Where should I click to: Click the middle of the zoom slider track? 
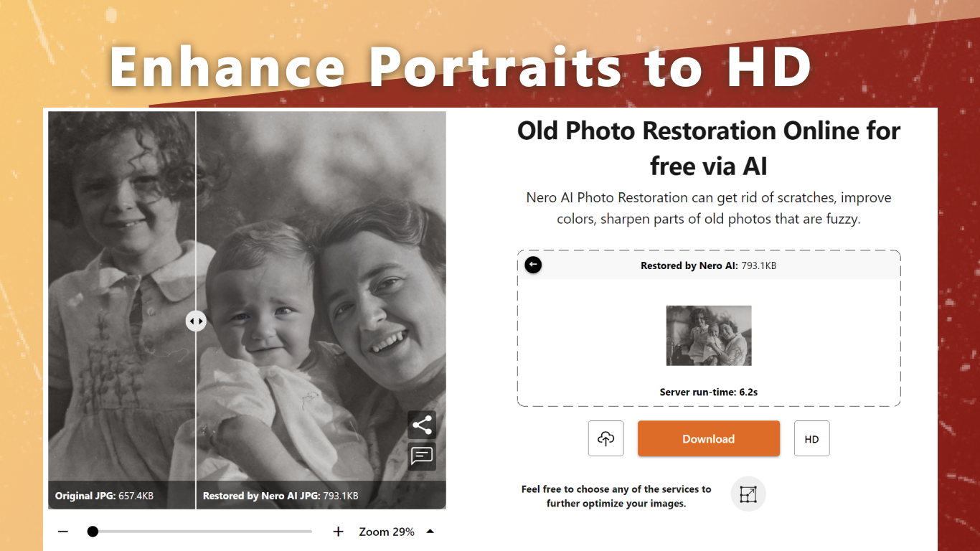click(x=199, y=532)
